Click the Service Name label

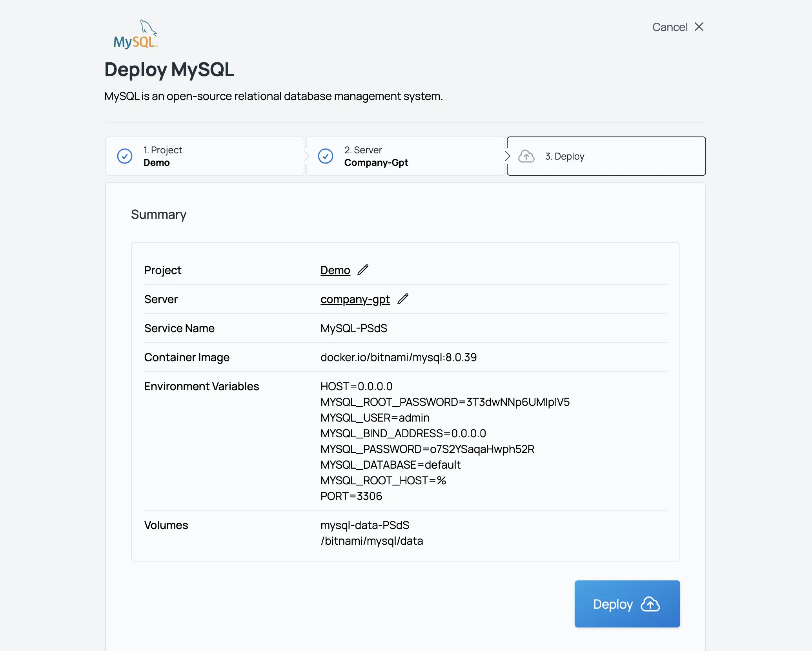[179, 328]
